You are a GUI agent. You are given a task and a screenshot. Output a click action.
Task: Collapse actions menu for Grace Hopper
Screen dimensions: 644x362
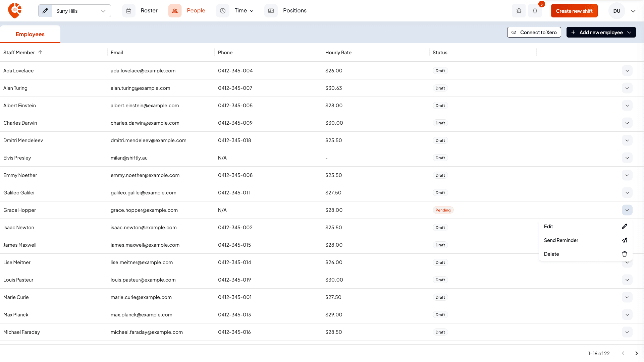click(x=627, y=210)
